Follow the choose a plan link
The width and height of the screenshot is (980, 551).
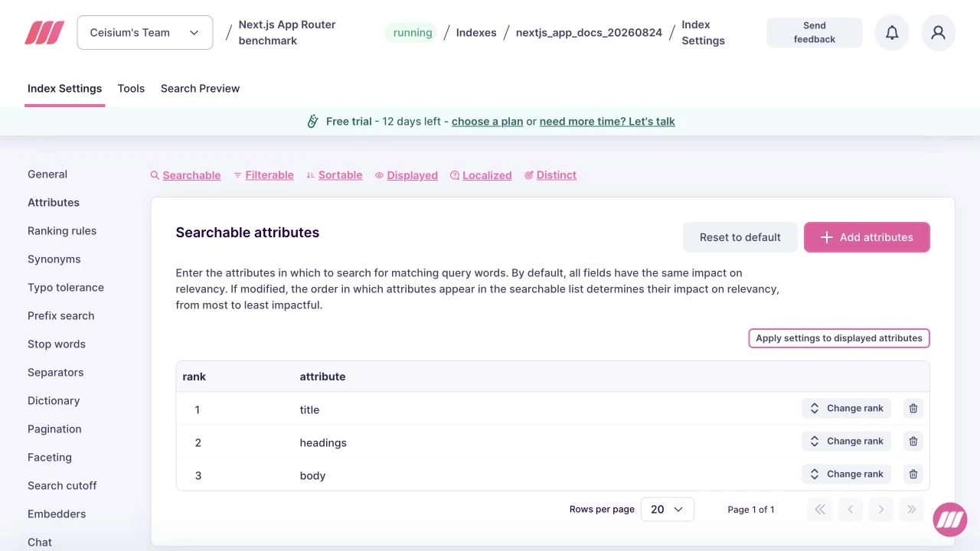click(x=488, y=122)
